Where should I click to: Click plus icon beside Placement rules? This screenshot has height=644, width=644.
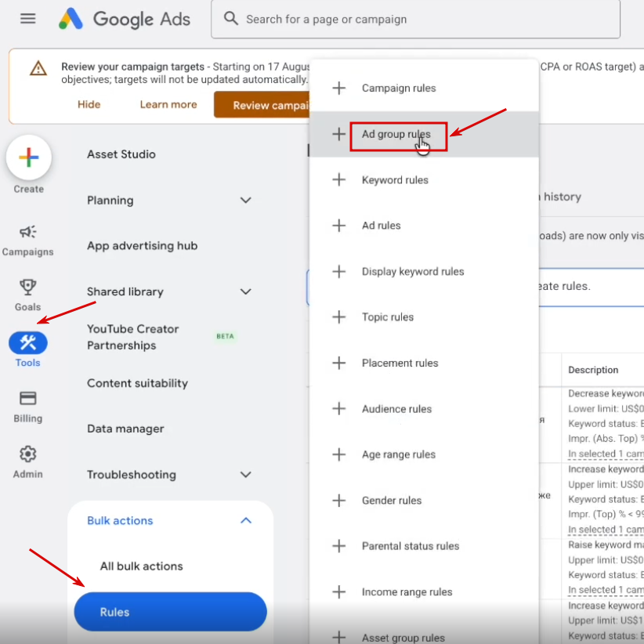338,363
